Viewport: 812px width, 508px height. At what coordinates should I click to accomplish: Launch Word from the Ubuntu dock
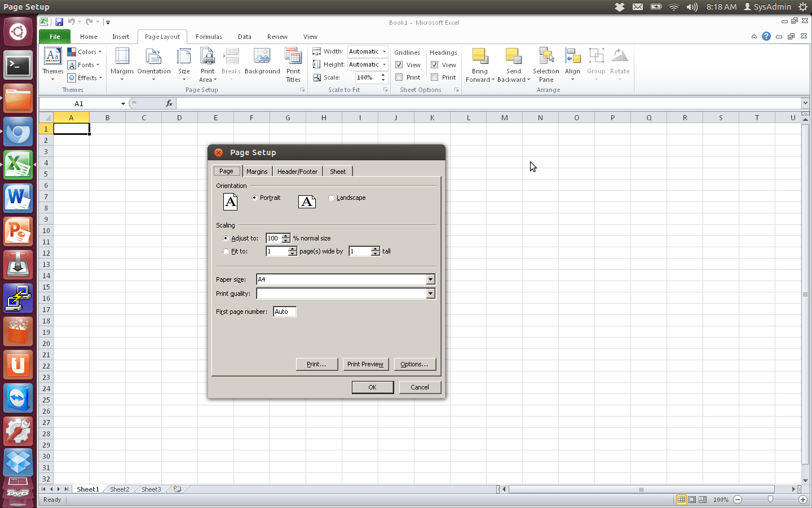coord(18,199)
